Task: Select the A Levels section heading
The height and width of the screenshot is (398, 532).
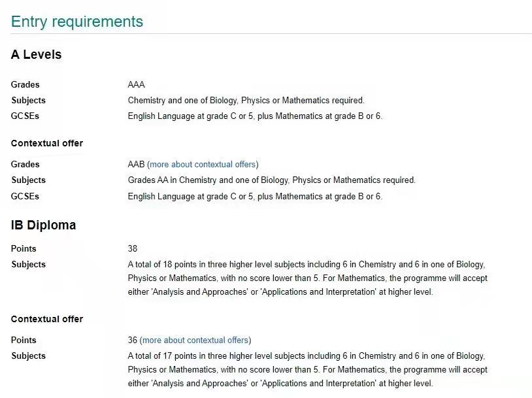Action: [37, 55]
